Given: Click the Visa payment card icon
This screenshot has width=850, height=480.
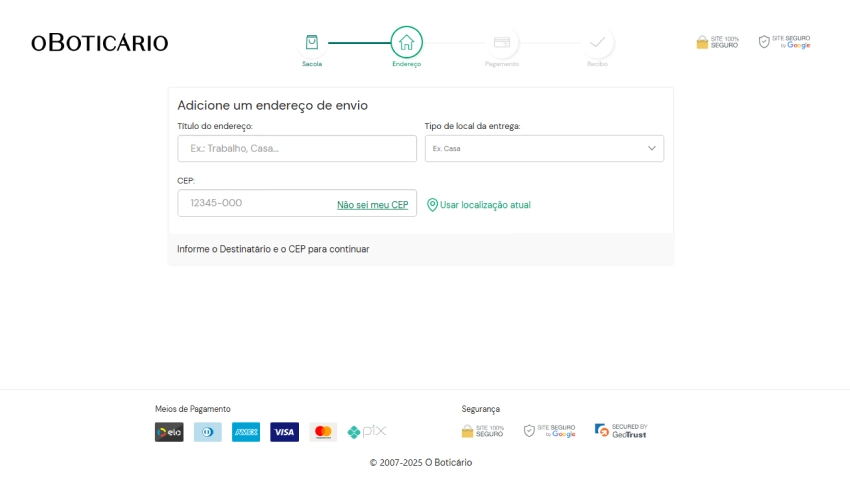Looking at the screenshot, I should pos(285,432).
